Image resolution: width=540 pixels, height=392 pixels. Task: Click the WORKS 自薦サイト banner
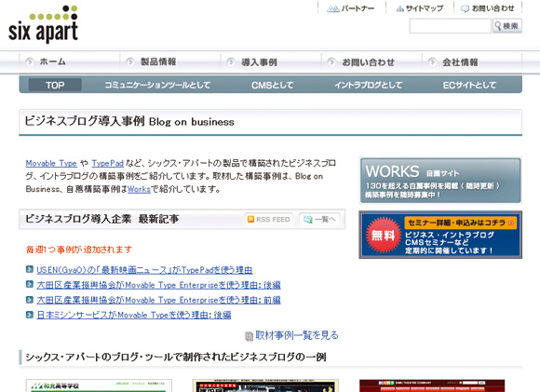point(440,181)
